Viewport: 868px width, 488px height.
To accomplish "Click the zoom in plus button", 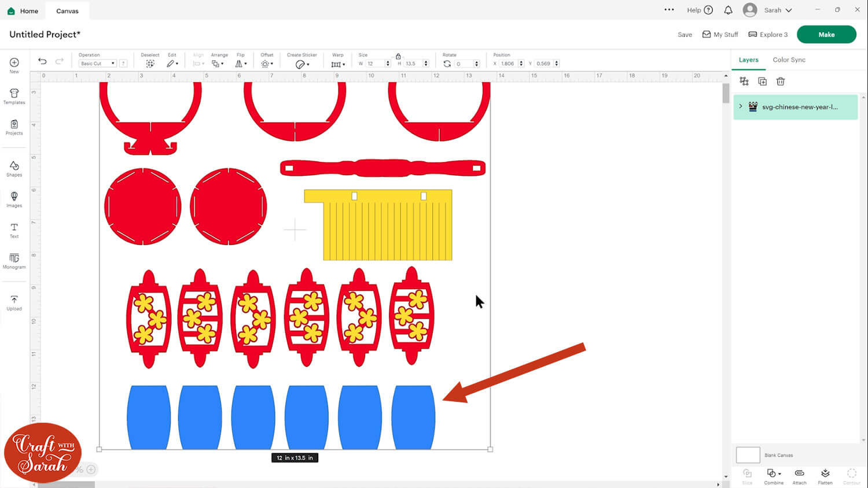I will pyautogui.click(x=91, y=469).
